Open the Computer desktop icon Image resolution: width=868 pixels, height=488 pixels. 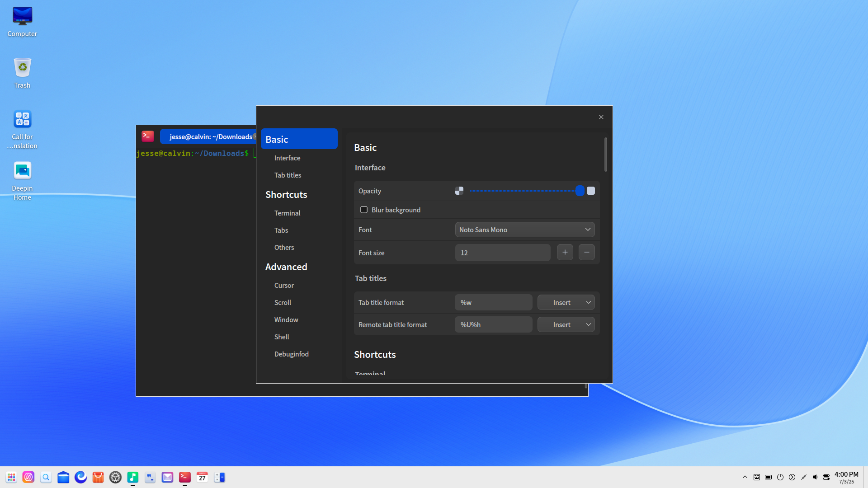click(x=22, y=22)
